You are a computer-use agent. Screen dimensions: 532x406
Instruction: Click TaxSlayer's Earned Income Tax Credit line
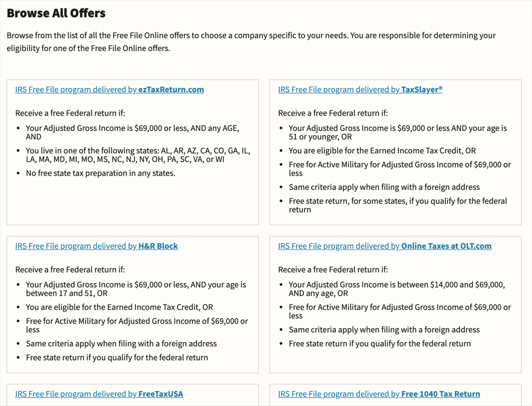tap(382, 151)
